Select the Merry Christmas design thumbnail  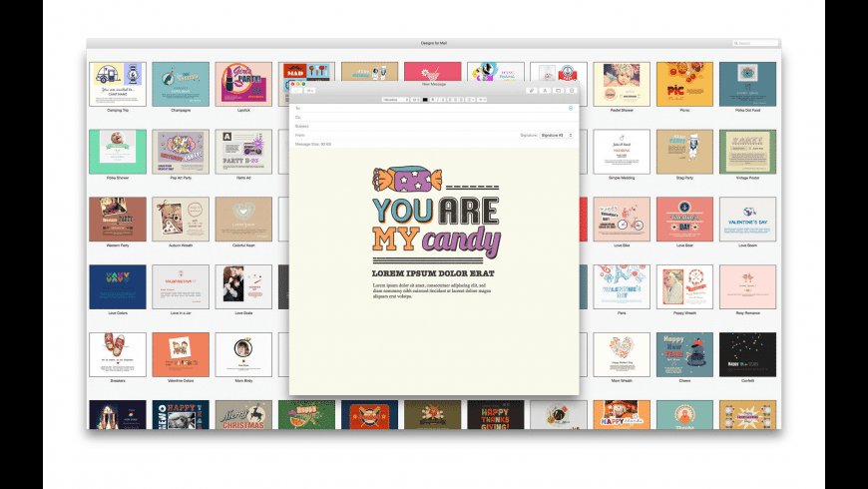point(243,415)
